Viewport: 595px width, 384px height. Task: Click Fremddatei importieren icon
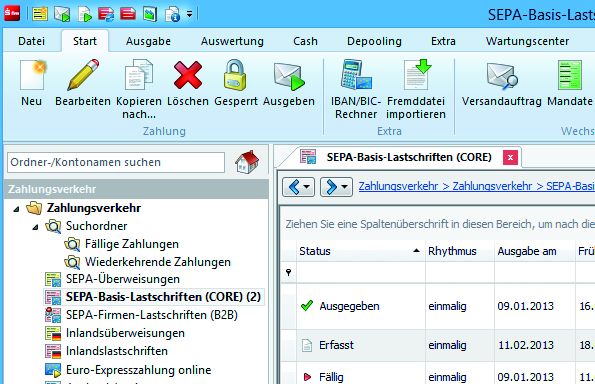tap(417, 74)
